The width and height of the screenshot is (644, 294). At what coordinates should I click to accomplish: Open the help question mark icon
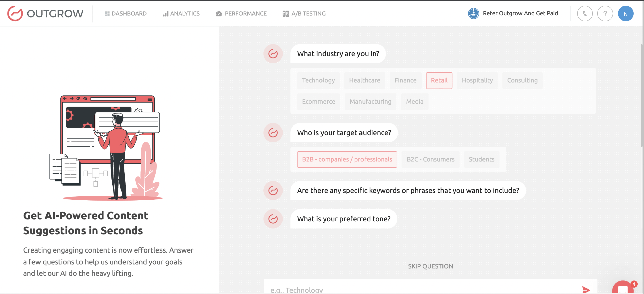(605, 14)
